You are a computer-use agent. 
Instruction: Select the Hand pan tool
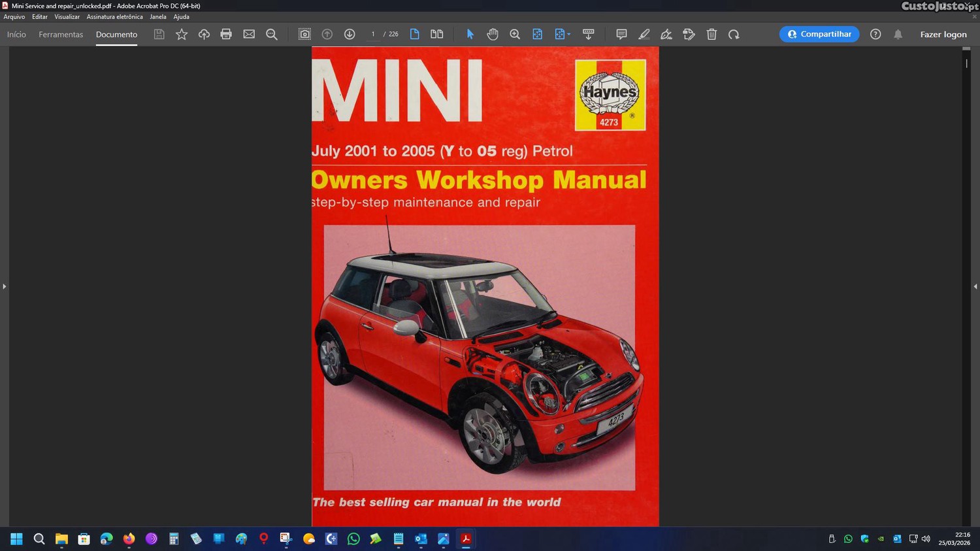point(493,35)
